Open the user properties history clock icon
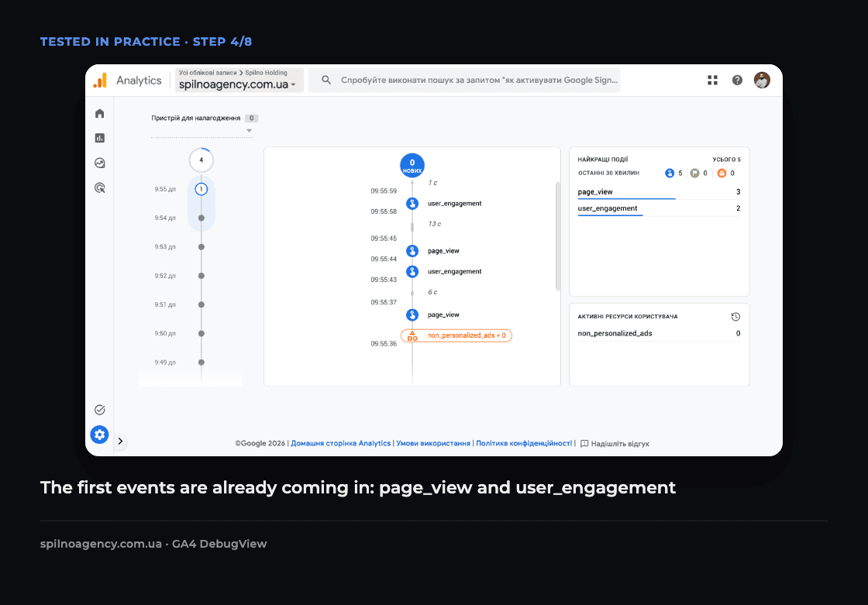This screenshot has width=868, height=605. tap(735, 317)
